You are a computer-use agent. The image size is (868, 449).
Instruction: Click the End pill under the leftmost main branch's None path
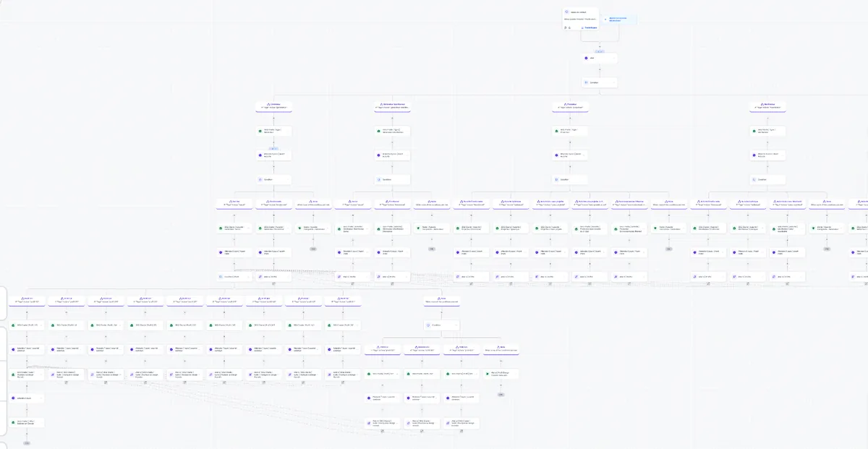[313, 249]
